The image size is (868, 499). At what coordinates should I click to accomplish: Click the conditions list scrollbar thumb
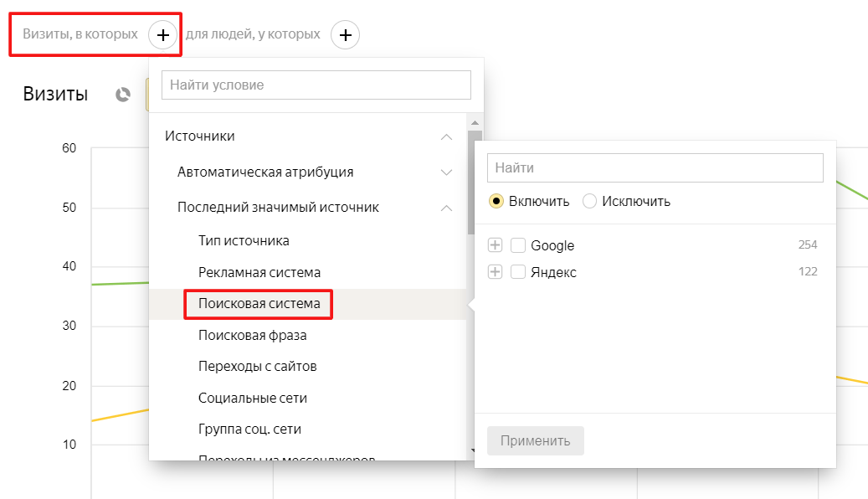click(x=475, y=183)
